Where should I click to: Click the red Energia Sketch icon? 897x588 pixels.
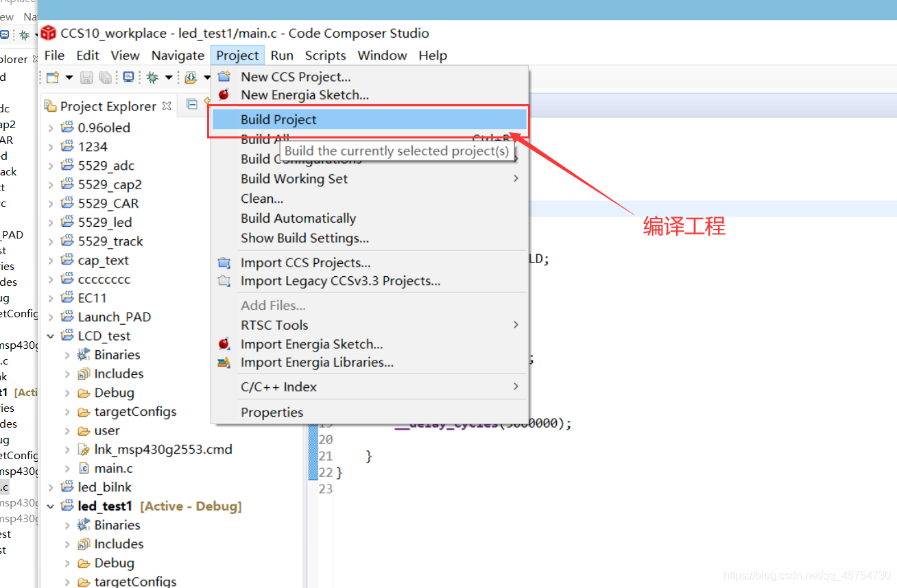pos(224,95)
